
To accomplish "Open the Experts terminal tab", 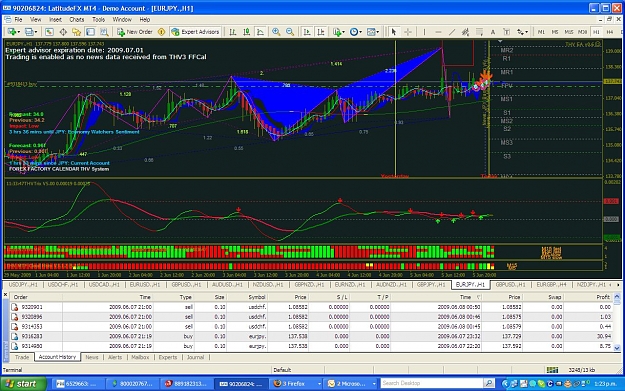I will (x=168, y=357).
